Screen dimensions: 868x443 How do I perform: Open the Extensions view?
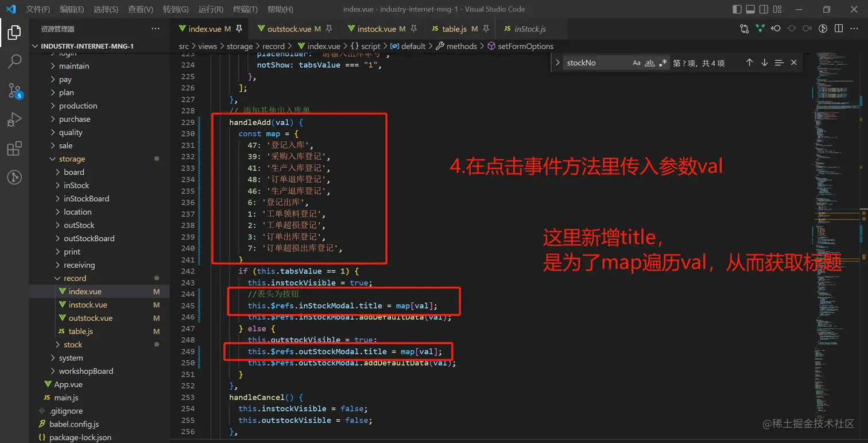click(x=14, y=148)
